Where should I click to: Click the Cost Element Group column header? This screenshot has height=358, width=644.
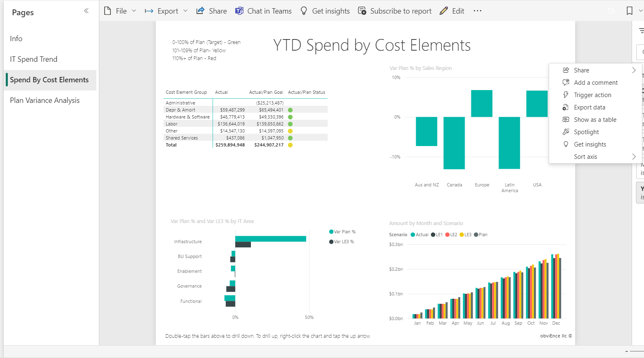pyautogui.click(x=186, y=92)
